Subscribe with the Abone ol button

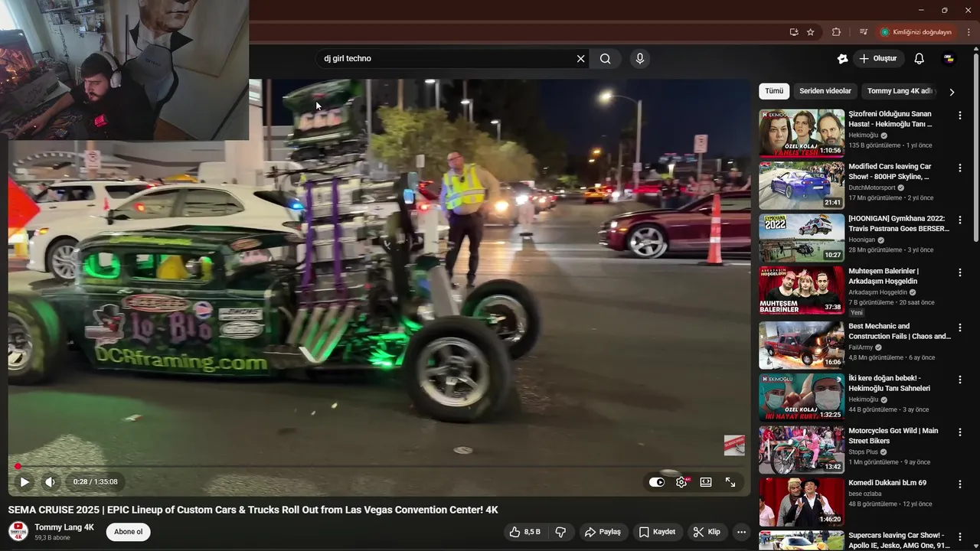click(x=128, y=532)
